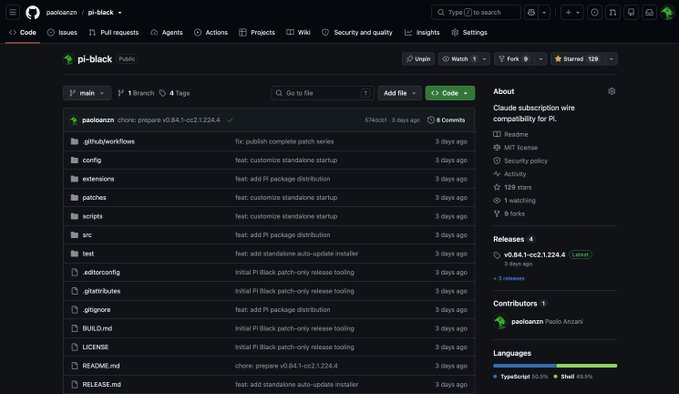This screenshot has width=679, height=394.
Task: Toggle Watch on this repository
Action: (x=459, y=59)
